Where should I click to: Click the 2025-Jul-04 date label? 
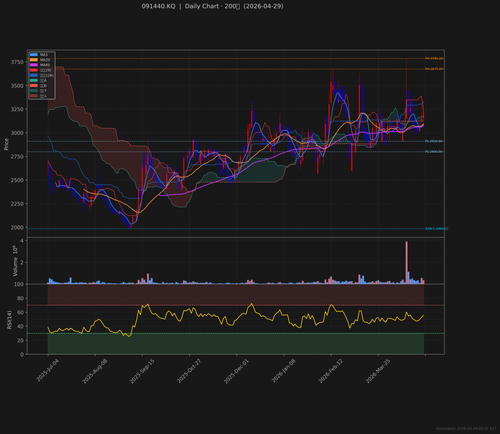click(47, 370)
